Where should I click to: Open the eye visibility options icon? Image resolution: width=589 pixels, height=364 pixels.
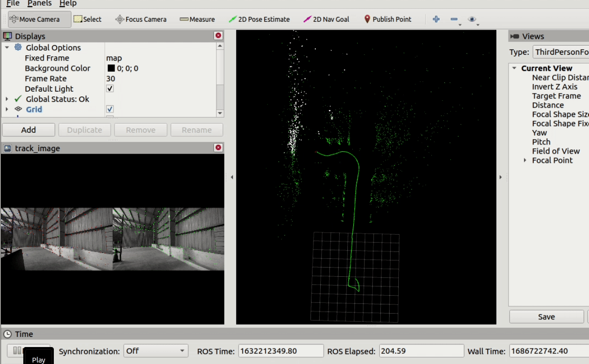472,19
